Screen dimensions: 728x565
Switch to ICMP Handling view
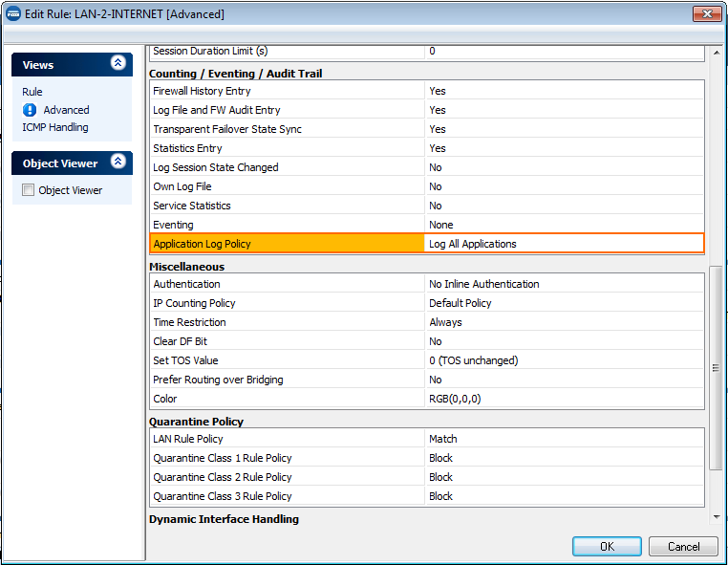pyautogui.click(x=54, y=127)
